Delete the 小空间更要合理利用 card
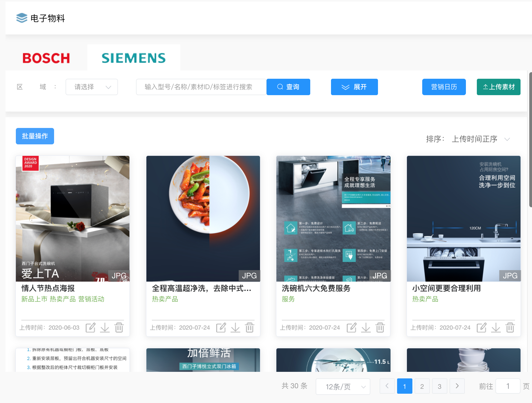Screen dimensions: 532x403 pyautogui.click(x=510, y=327)
